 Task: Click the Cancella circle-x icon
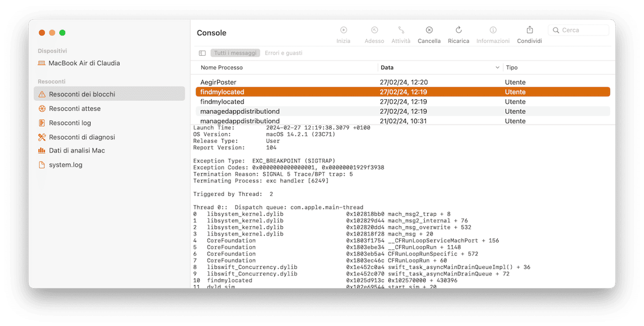point(429,30)
